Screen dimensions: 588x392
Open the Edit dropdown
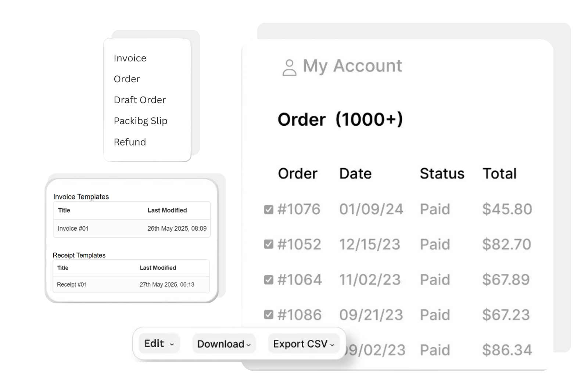point(159,344)
